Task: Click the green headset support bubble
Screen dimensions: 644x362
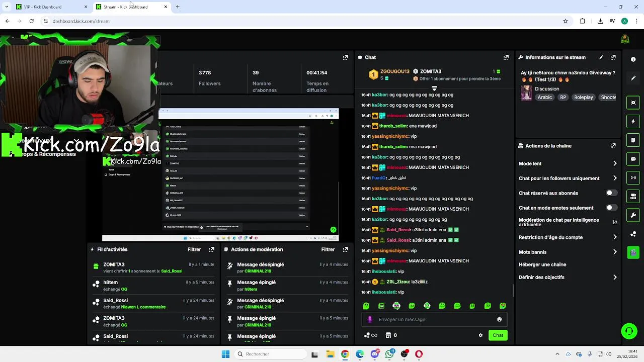Action: [x=629, y=331]
